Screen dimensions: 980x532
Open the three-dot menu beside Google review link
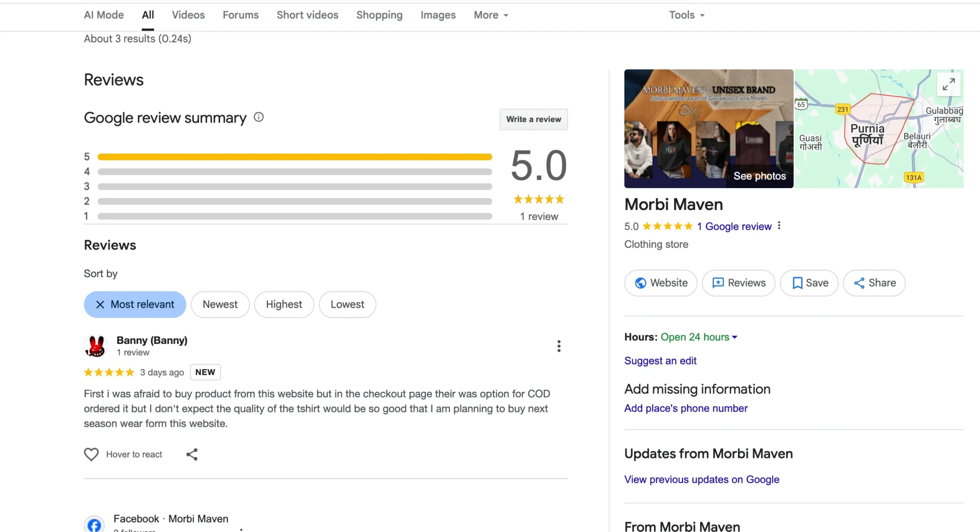[x=779, y=225]
